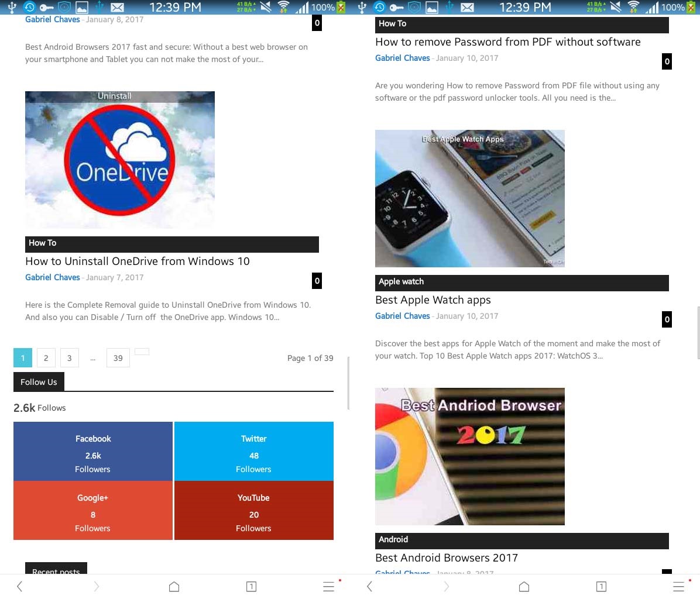
Task: Open the tabs counter in left browser bar
Action: tap(251, 586)
